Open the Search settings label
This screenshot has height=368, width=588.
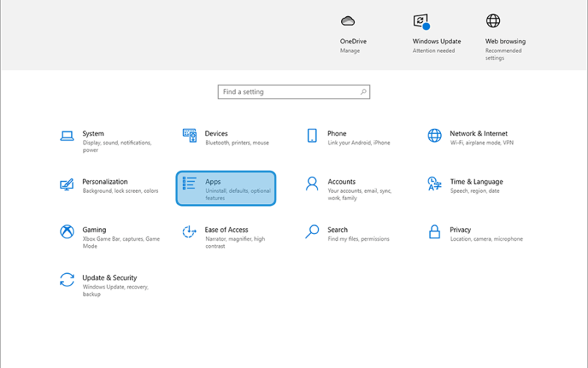(x=337, y=230)
